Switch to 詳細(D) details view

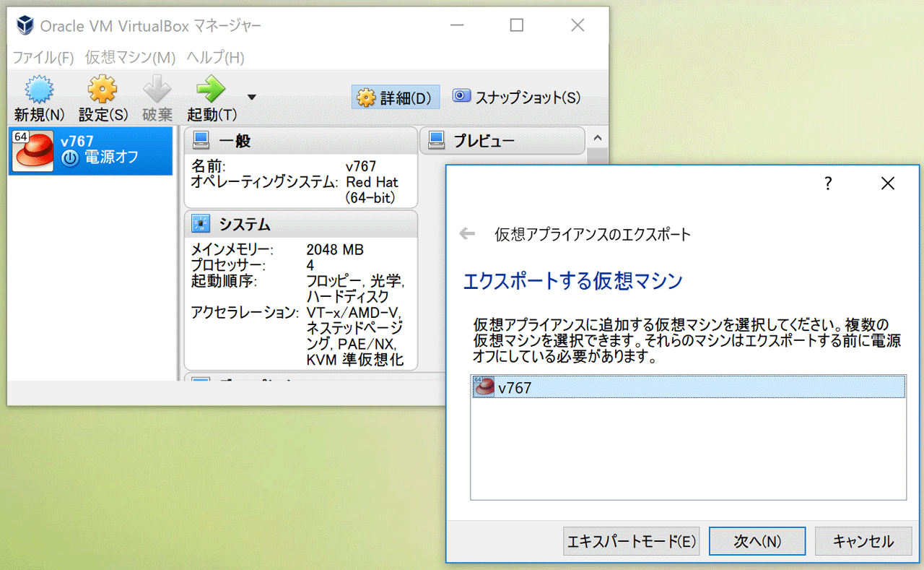[x=396, y=98]
